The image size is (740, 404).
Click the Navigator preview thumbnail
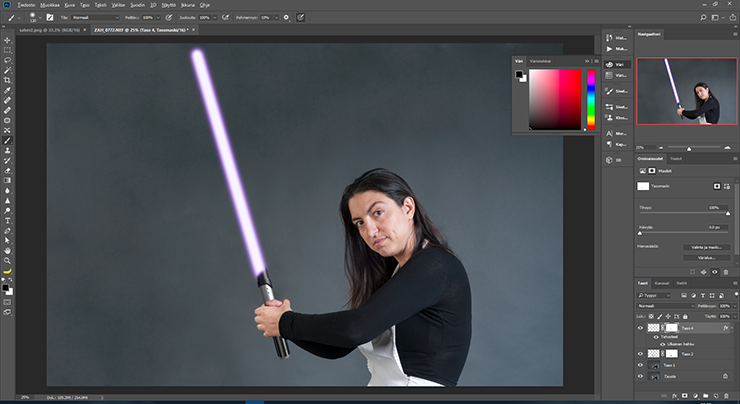click(x=686, y=91)
